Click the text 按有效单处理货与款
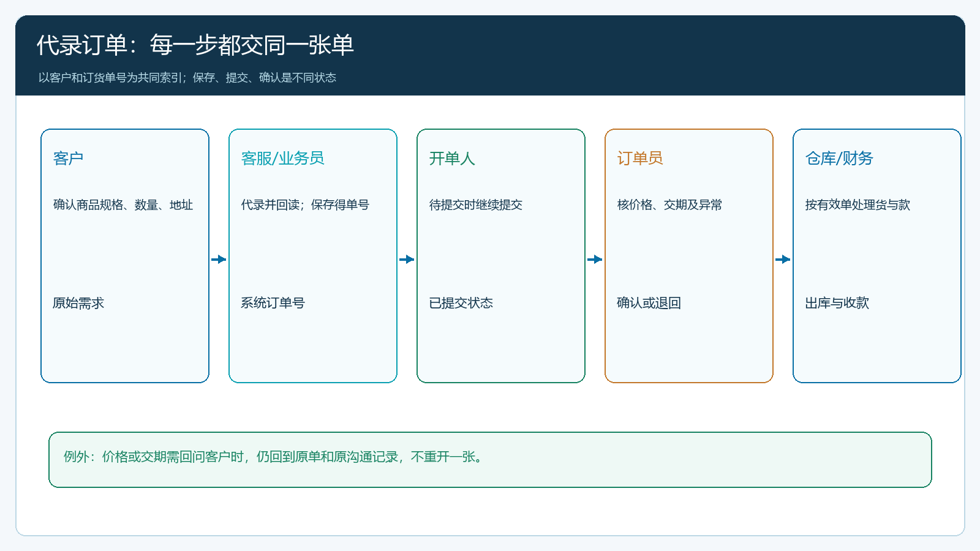This screenshot has width=980, height=551. (858, 205)
